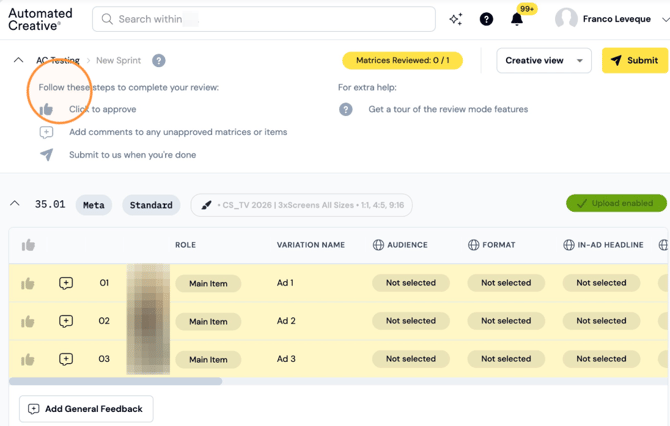The width and height of the screenshot is (670, 426).
Task: Open the help question mark in header
Action: [x=486, y=19]
